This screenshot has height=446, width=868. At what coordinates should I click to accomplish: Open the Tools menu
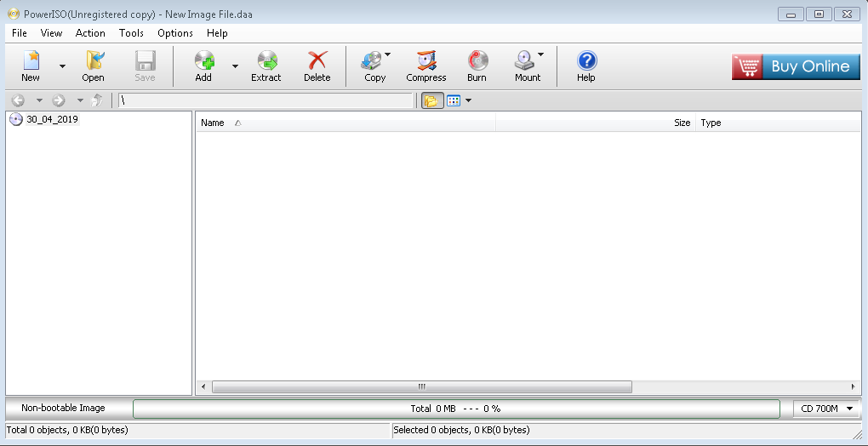(131, 33)
